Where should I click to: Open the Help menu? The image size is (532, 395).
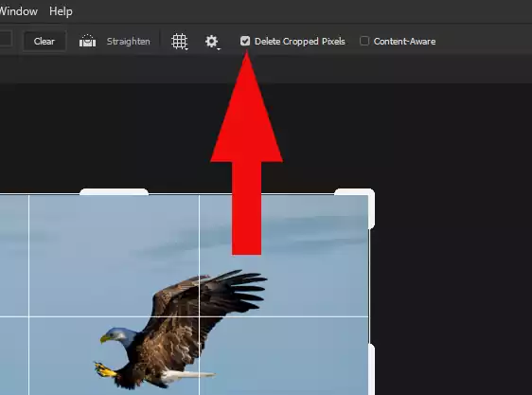pos(61,11)
